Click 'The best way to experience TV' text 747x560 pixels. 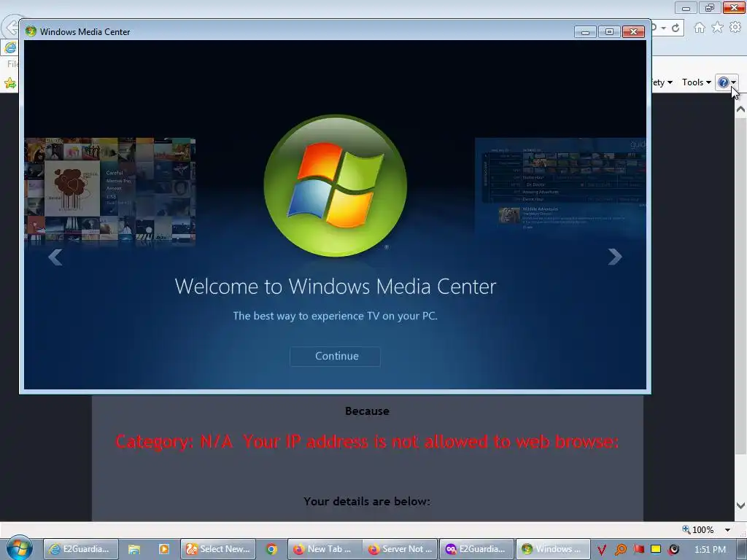point(335,316)
